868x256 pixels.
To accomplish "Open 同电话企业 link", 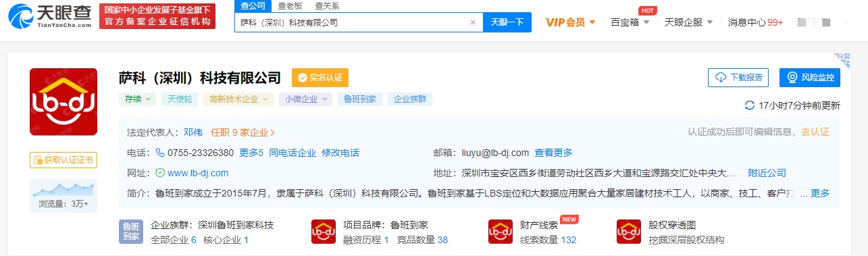I will pyautogui.click(x=292, y=153).
